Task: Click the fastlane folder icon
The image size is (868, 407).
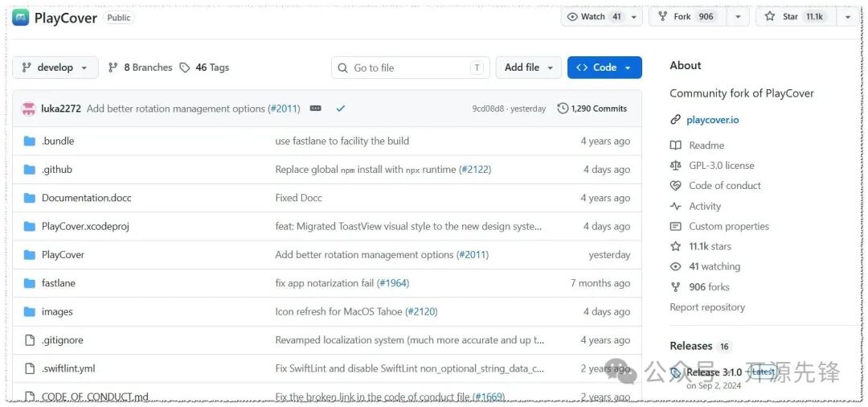Action: tap(30, 283)
